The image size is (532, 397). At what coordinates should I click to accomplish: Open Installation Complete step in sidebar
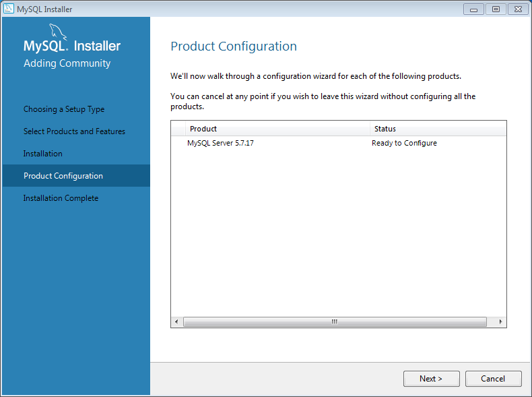pyautogui.click(x=61, y=198)
